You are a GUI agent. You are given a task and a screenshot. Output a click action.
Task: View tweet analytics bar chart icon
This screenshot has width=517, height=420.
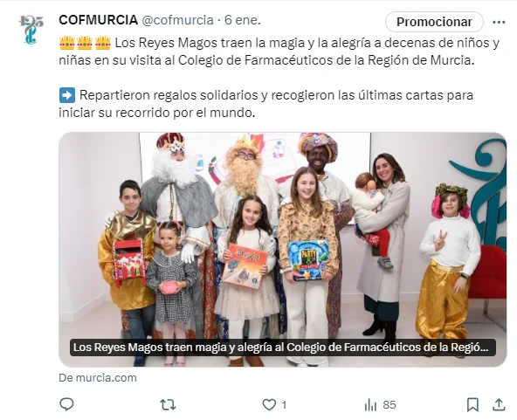370,405
